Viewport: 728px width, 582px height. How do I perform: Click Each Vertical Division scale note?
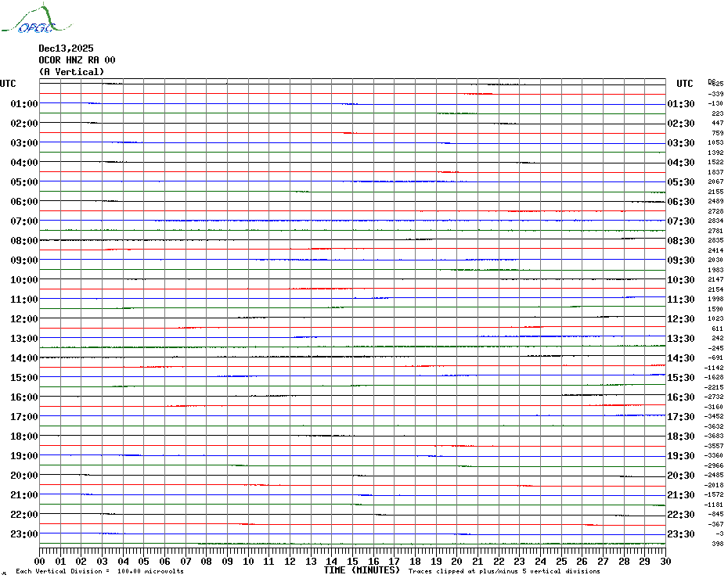click(100, 571)
